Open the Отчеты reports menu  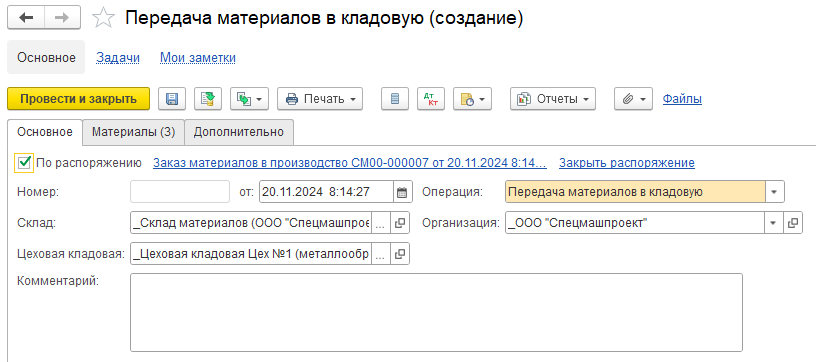point(553,99)
